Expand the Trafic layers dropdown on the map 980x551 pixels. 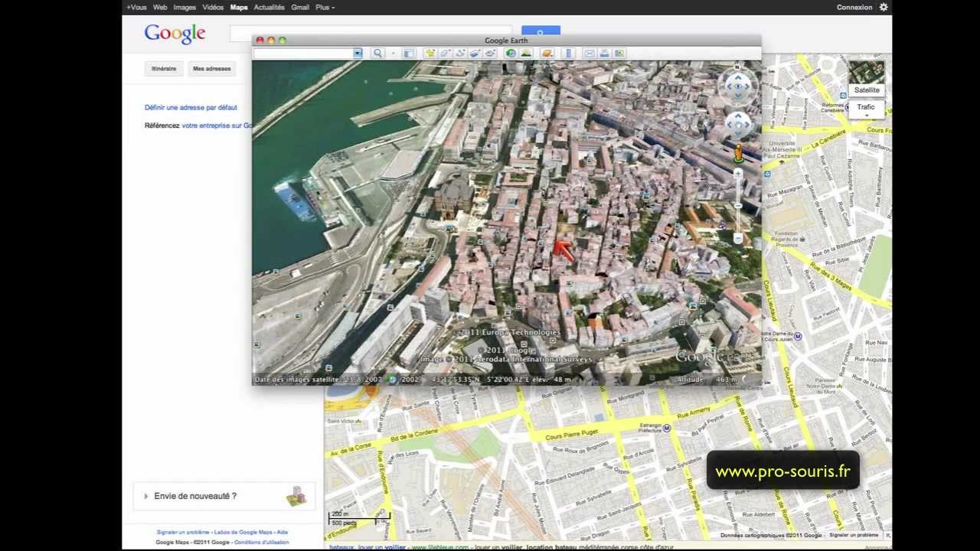[866, 116]
